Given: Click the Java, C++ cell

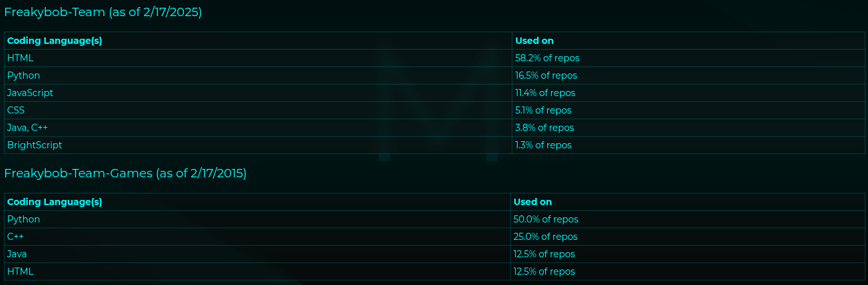Looking at the screenshot, I should point(27,128).
